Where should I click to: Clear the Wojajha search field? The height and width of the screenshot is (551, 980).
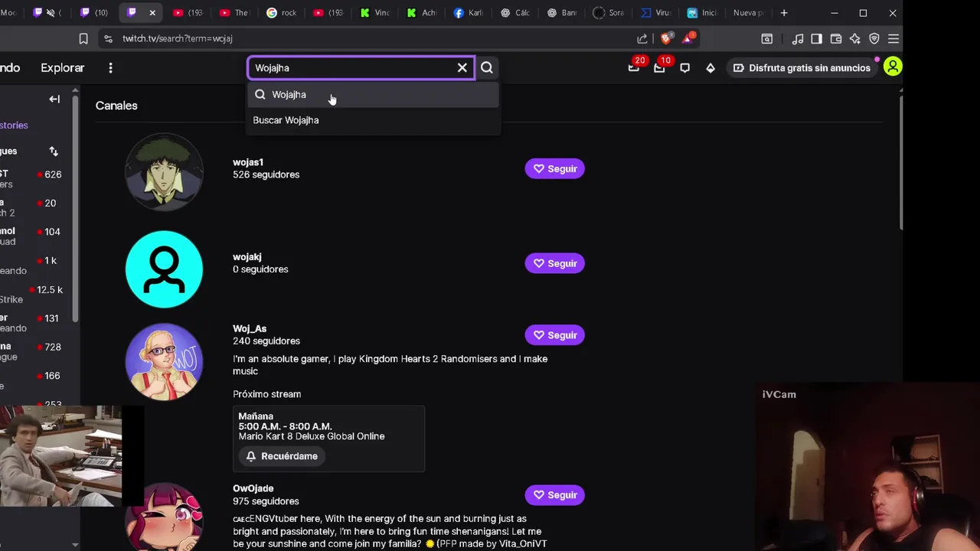462,68
